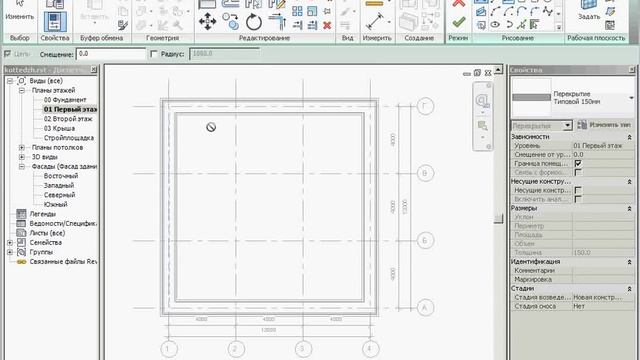Select the Южный elevation
640x360 pixels.
click(56, 204)
